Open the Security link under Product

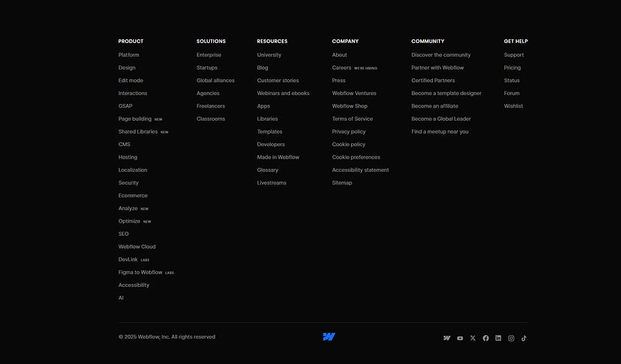pyautogui.click(x=128, y=183)
